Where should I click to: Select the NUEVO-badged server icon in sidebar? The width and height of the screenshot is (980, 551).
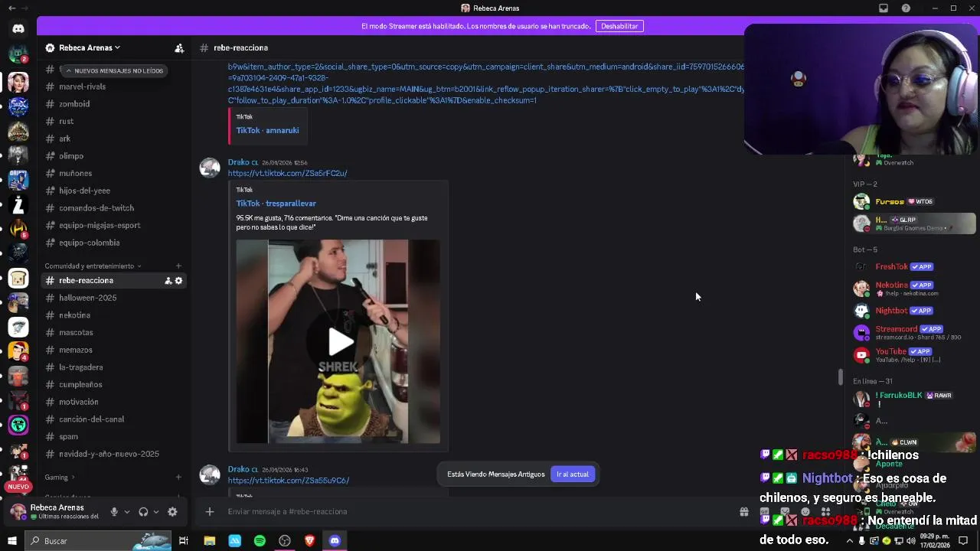[x=18, y=474]
